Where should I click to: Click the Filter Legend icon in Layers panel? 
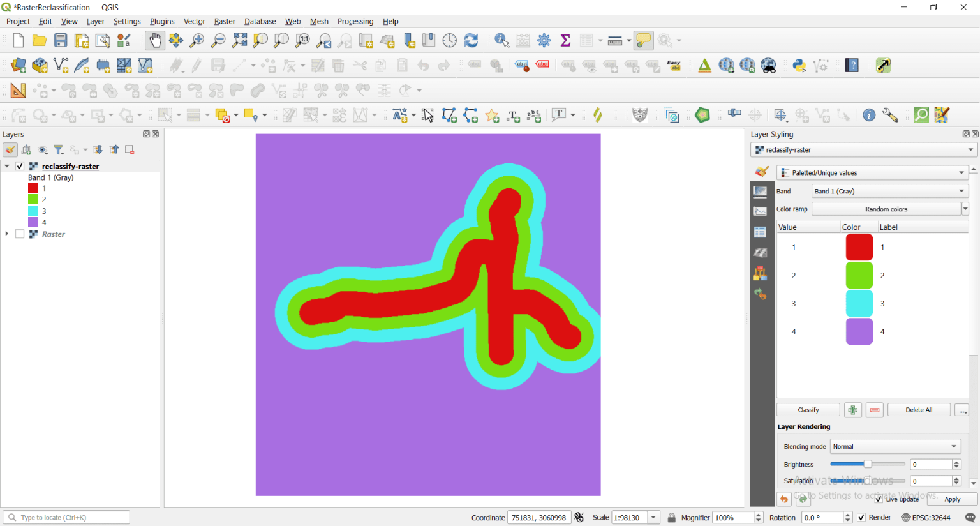(x=59, y=149)
